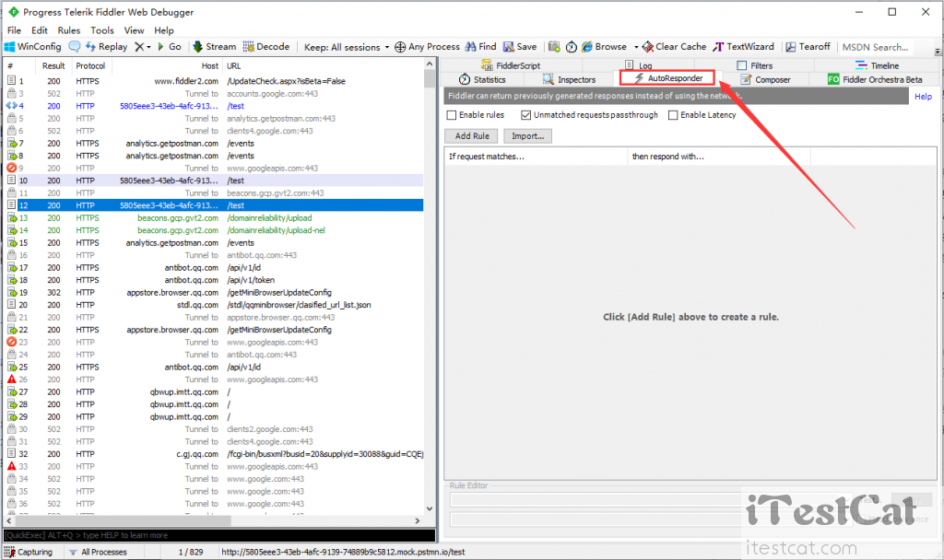Viewport: 944px width, 560px height.
Task: Open the Help menu
Action: tap(164, 30)
